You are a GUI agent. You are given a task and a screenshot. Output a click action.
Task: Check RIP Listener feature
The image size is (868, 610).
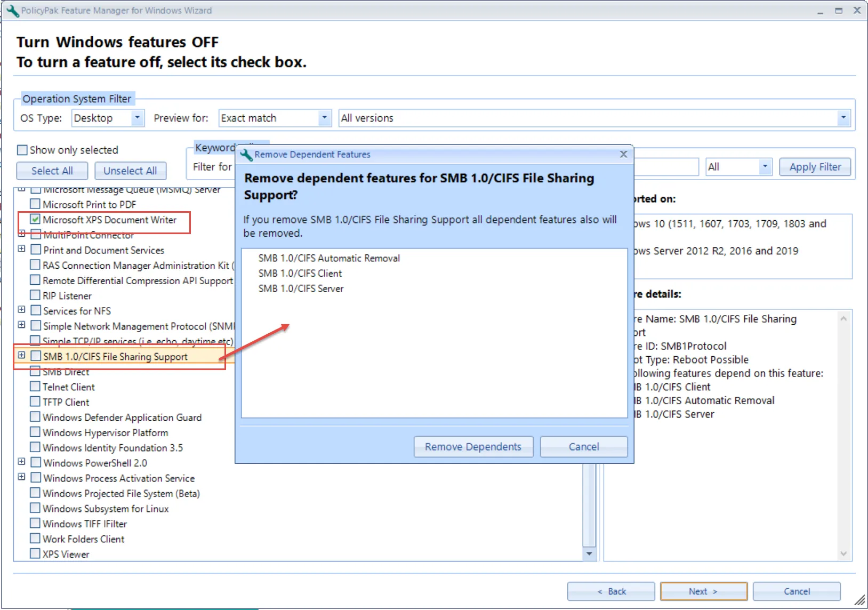click(x=35, y=295)
